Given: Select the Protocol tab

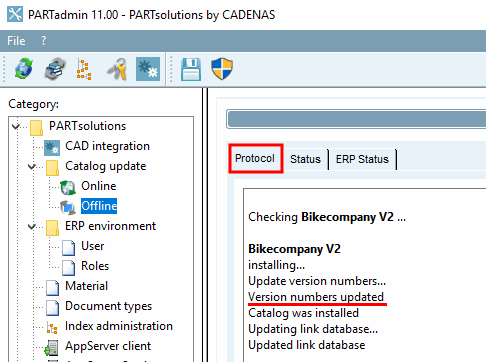Looking at the screenshot, I should click(255, 158).
